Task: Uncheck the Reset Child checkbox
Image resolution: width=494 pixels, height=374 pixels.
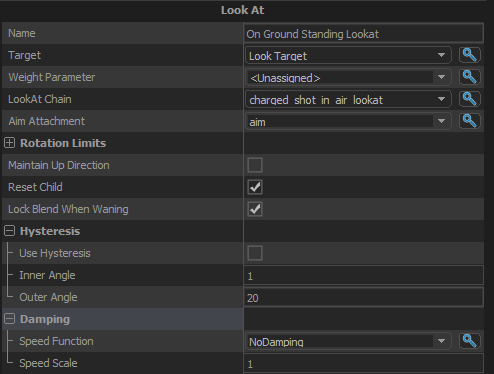Action: 255,187
